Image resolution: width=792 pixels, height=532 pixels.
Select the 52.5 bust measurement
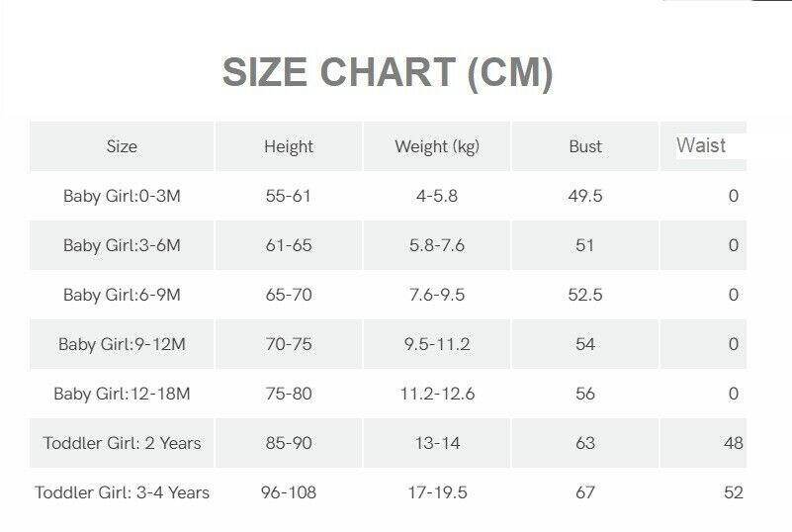585,295
